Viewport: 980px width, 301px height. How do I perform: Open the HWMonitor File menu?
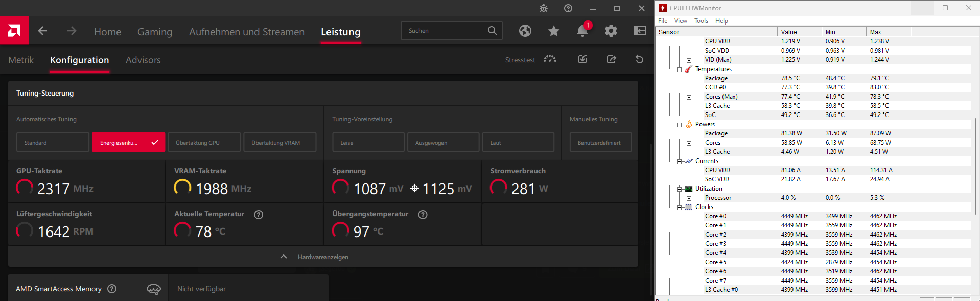click(x=663, y=21)
